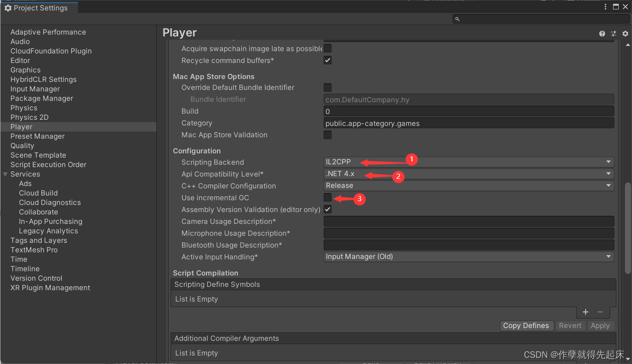Click the gear icon on the Project Settings tab
The height and width of the screenshot is (364, 632).
point(8,8)
